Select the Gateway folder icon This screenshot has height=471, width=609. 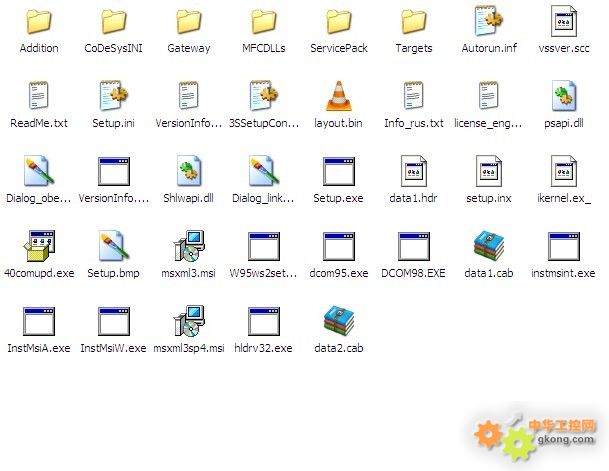[x=189, y=21]
